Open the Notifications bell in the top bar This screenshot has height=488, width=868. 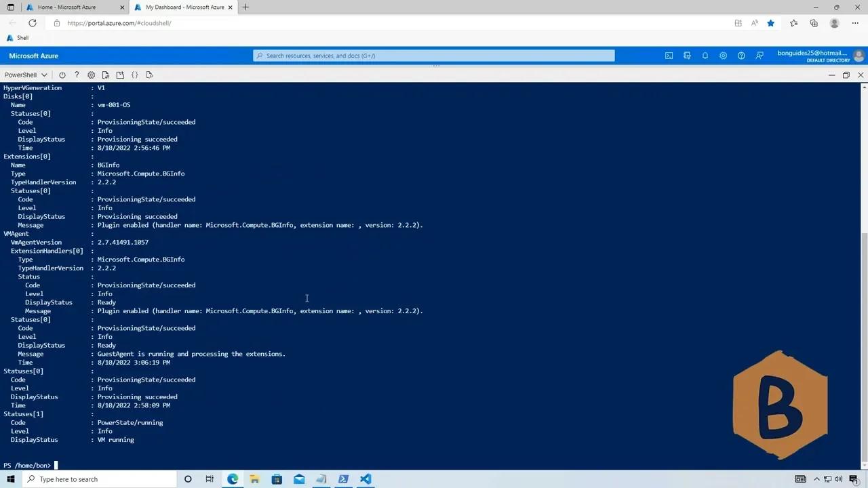coord(705,56)
